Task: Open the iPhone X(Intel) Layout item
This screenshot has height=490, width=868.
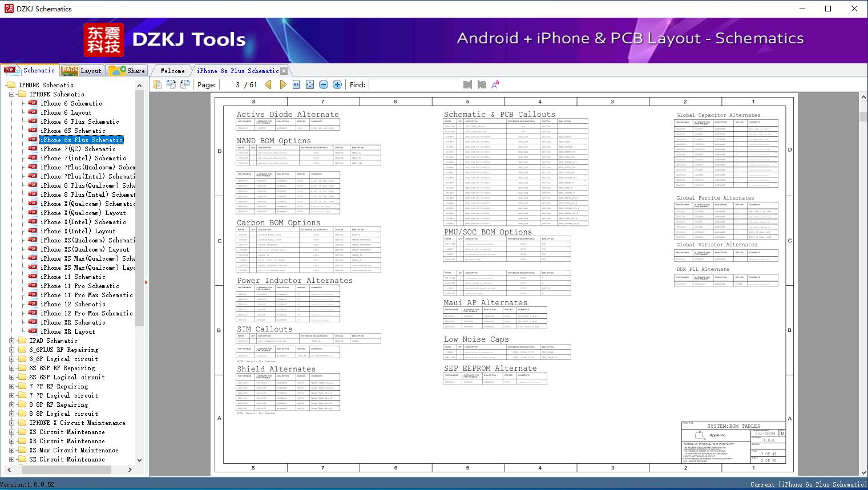Action: coord(78,231)
